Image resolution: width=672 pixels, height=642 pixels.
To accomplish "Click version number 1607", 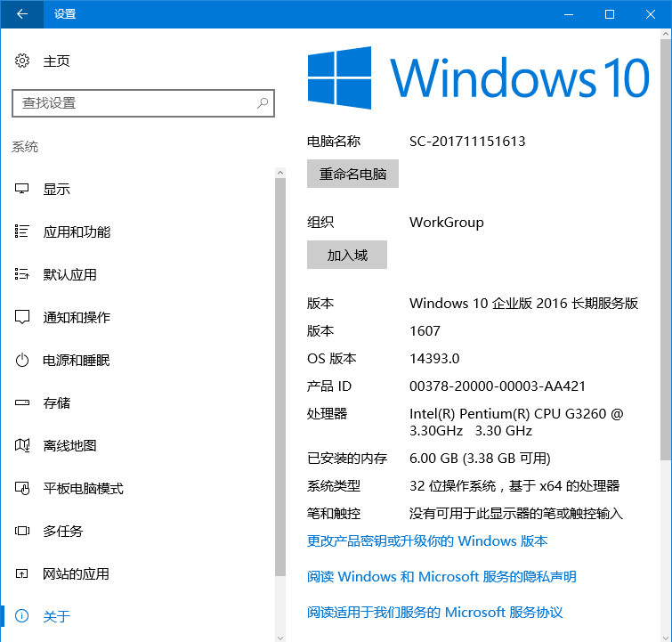I will 425,331.
